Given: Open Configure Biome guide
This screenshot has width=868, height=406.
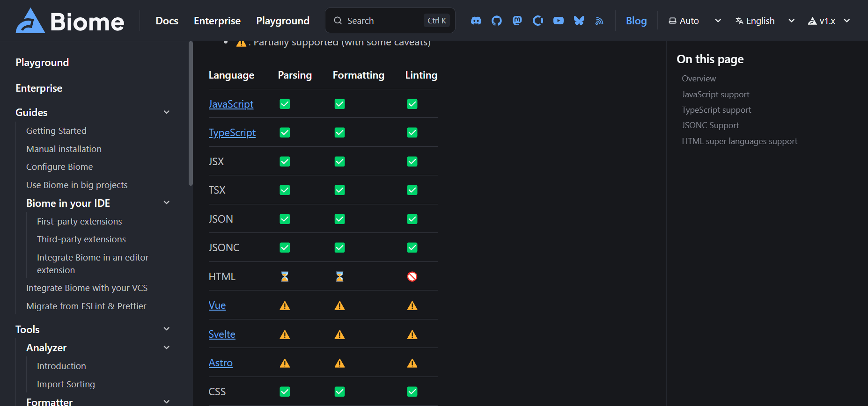Looking at the screenshot, I should tap(59, 167).
